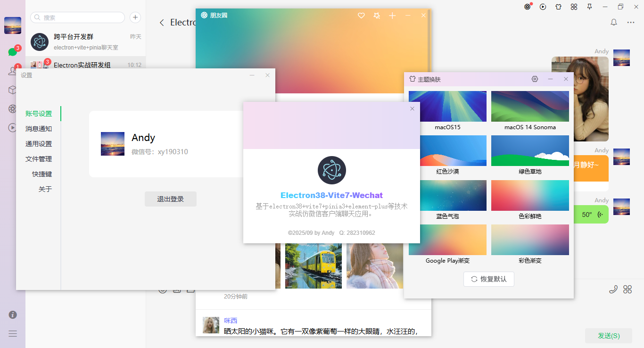
Task: Switch to 文件管理 in settings
Action: tap(39, 159)
